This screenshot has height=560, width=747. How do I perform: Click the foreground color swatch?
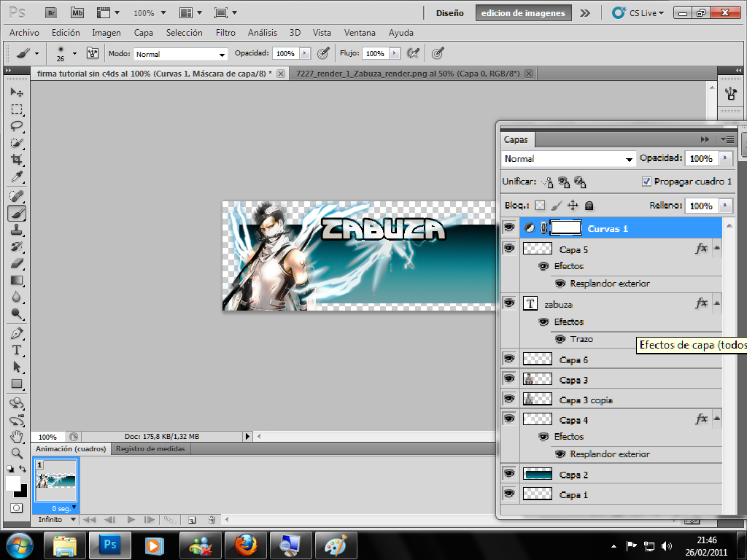tap(13, 483)
